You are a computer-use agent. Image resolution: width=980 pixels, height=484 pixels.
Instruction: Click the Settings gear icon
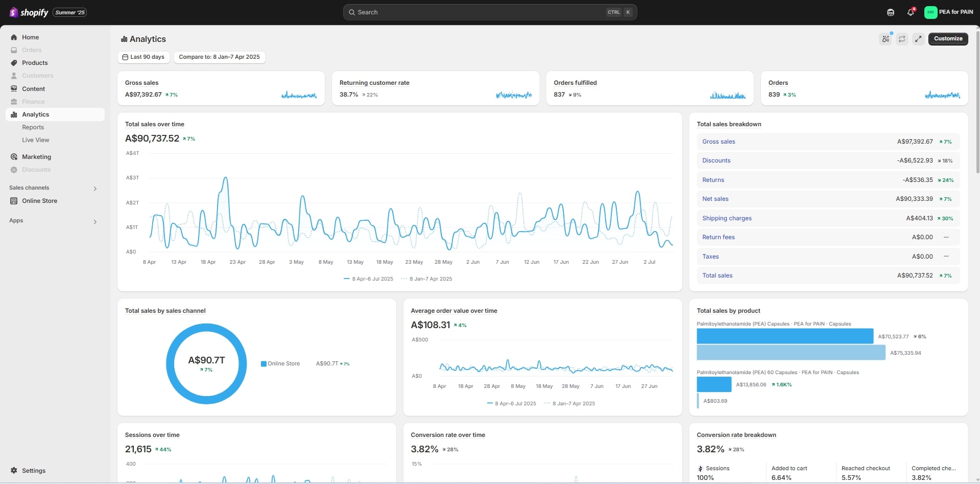point(14,471)
